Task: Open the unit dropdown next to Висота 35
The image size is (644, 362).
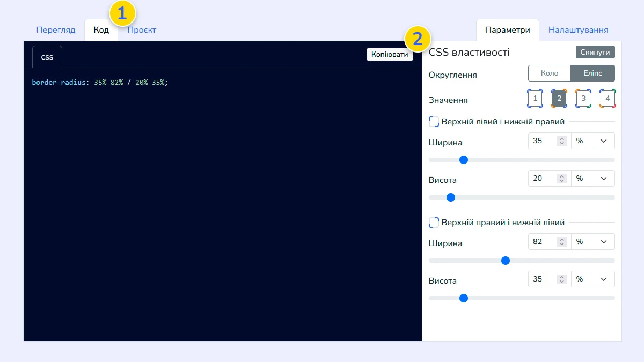Action: (592, 279)
